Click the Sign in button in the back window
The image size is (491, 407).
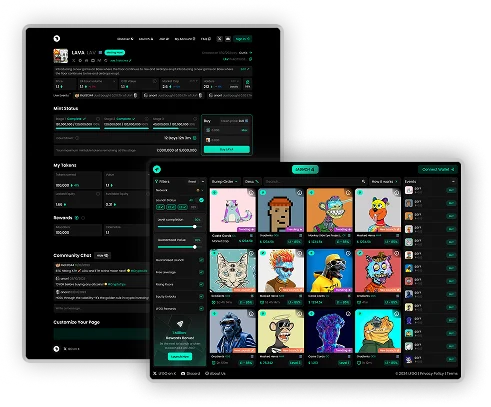pyautogui.click(x=242, y=39)
